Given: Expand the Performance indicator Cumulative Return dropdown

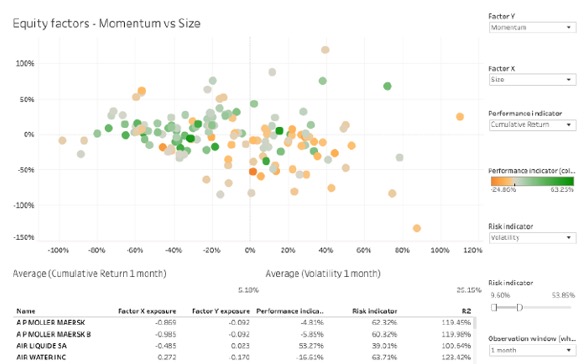Looking at the screenshot, I should (532, 124).
